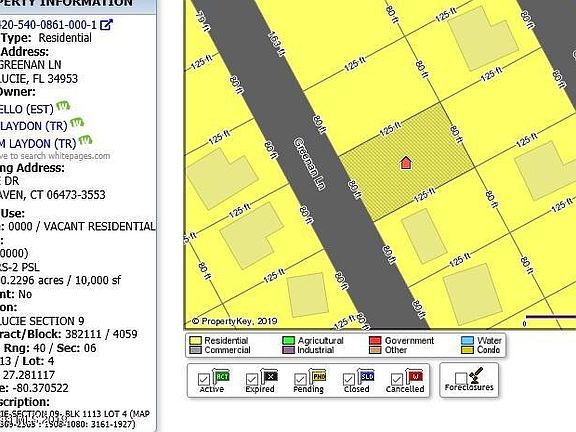Click the 163 ft dimension label on map
Image resolution: width=576 pixels, height=432 pixels.
277,44
